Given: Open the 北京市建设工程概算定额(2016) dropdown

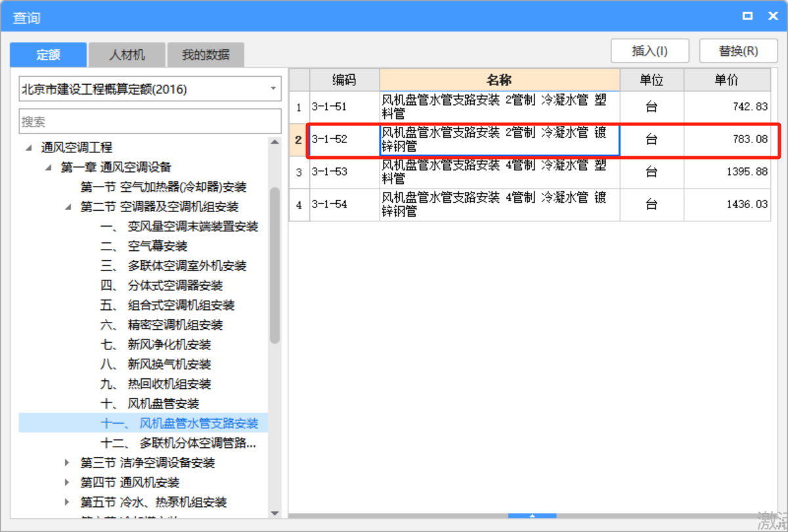Looking at the screenshot, I should (150, 89).
